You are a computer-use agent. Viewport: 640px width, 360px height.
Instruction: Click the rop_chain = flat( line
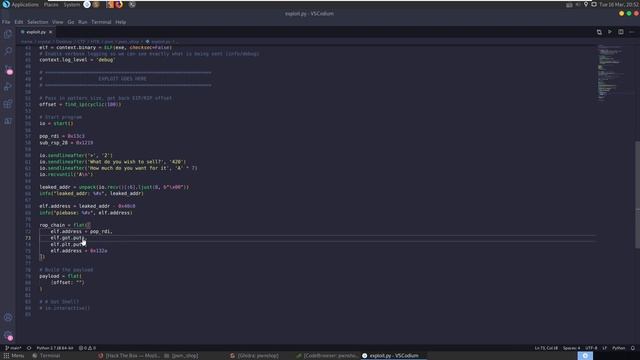(64, 225)
